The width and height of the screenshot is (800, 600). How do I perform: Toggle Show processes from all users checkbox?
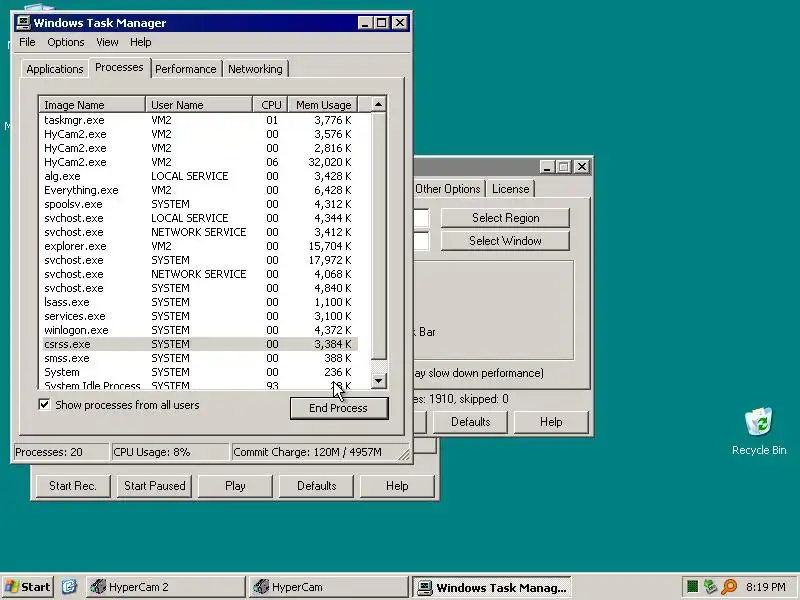click(44, 405)
